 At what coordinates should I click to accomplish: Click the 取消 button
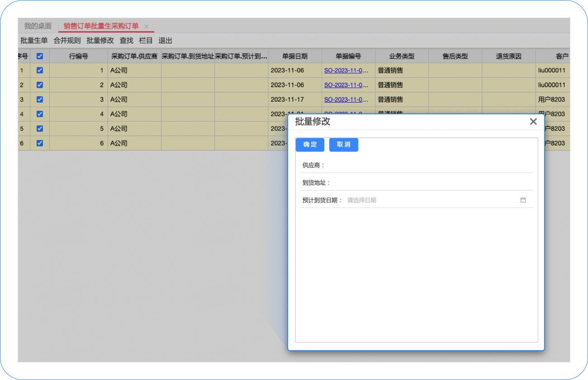344,145
